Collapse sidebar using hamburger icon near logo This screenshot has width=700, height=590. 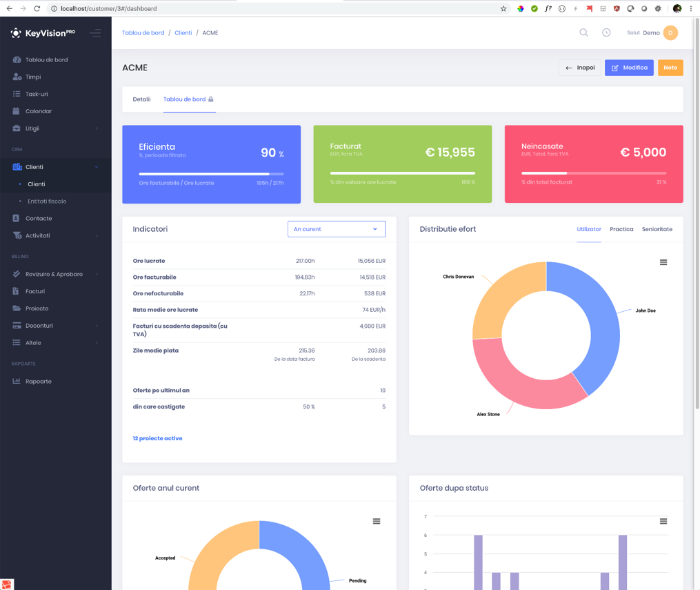(95, 33)
